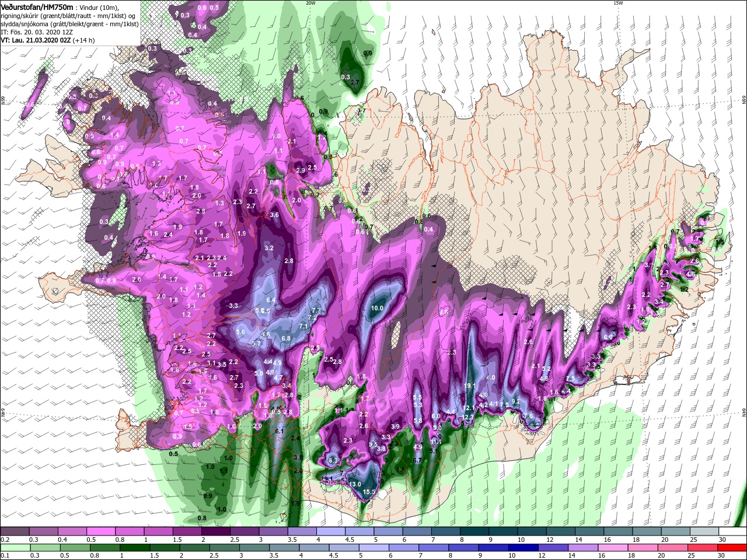This screenshot has width=747, height=560.
Task: Click light periwinkle 4–4.5 swatch, upper legend
Action: (x=330, y=531)
